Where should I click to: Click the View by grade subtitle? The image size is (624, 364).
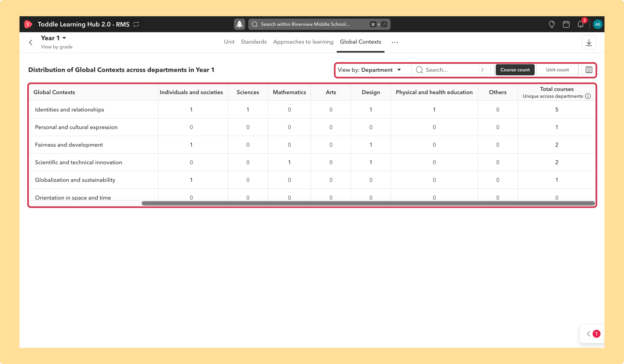57,47
